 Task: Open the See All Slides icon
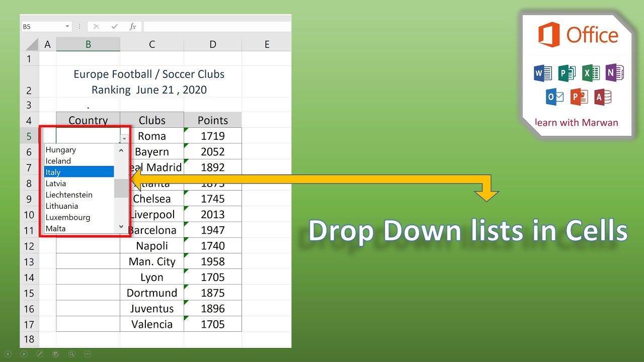click(x=56, y=354)
